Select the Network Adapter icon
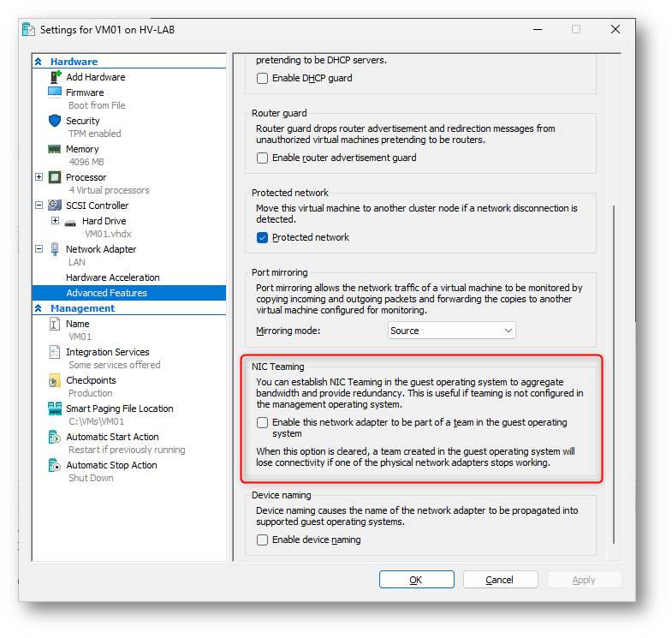672x638 pixels. point(55,249)
